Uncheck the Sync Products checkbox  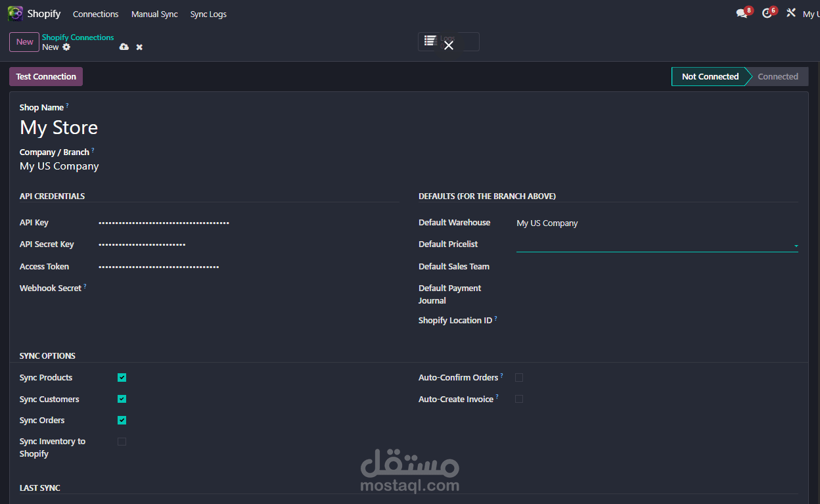tap(122, 378)
